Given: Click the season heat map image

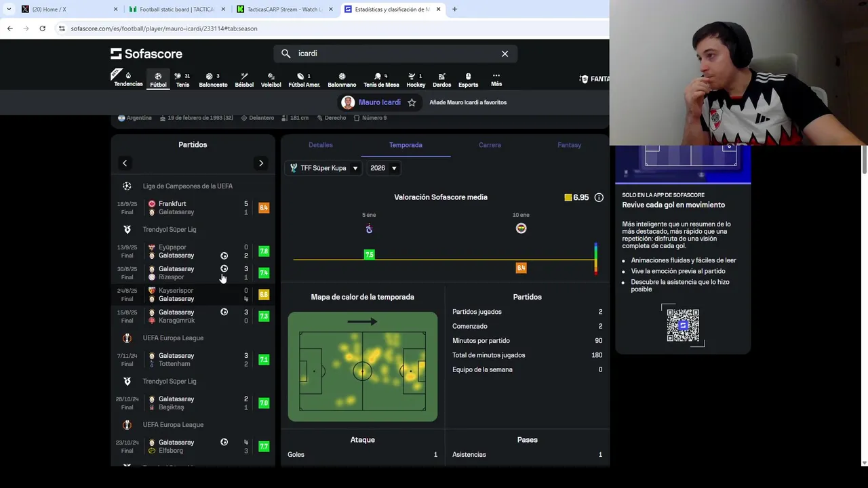Looking at the screenshot, I should click(363, 367).
